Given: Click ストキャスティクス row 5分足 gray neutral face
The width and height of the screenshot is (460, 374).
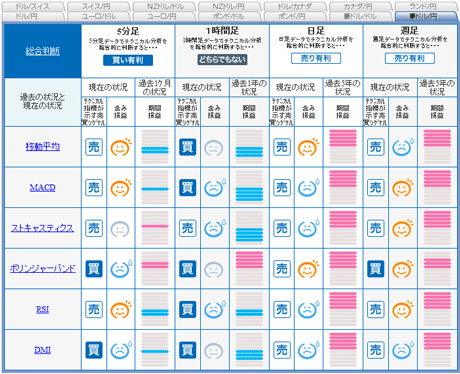Looking at the screenshot, I should [x=120, y=229].
